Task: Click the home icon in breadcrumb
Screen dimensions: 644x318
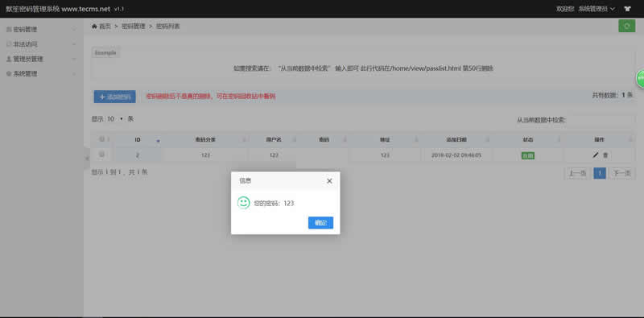Action: [94, 27]
